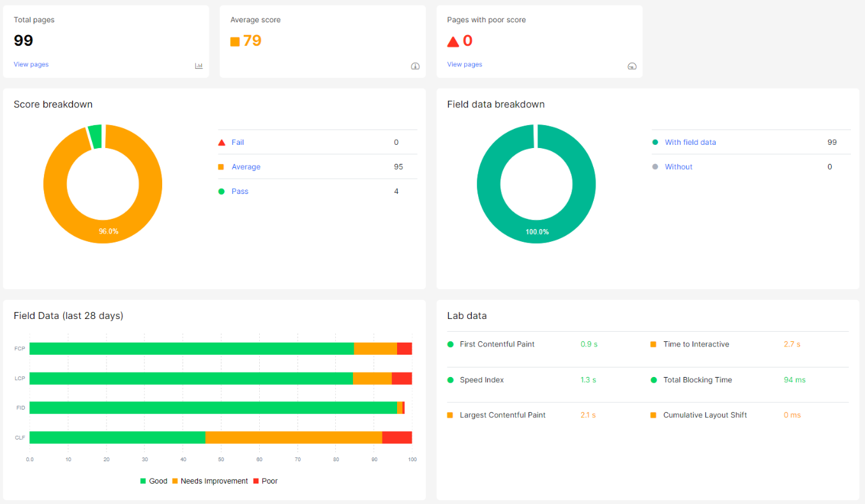The image size is (865, 504).
Task: Click bar chart icon in Total pages card
Action: point(199,66)
